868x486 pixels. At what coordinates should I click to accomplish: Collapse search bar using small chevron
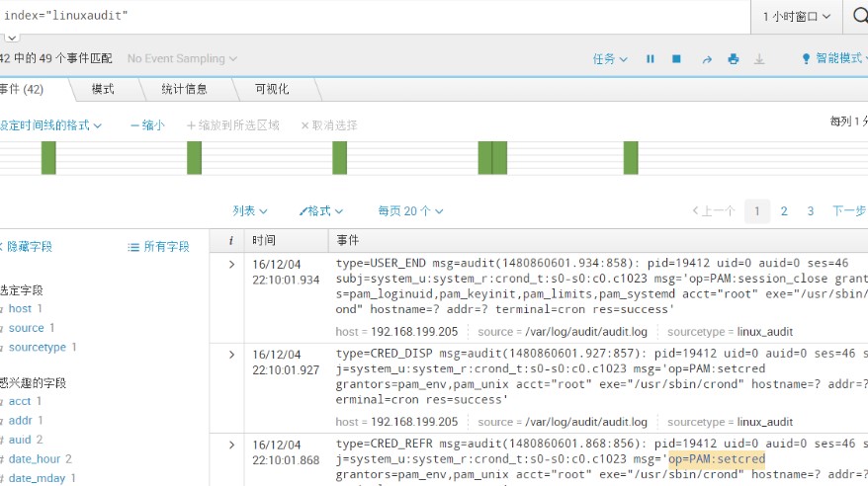pos(12,38)
